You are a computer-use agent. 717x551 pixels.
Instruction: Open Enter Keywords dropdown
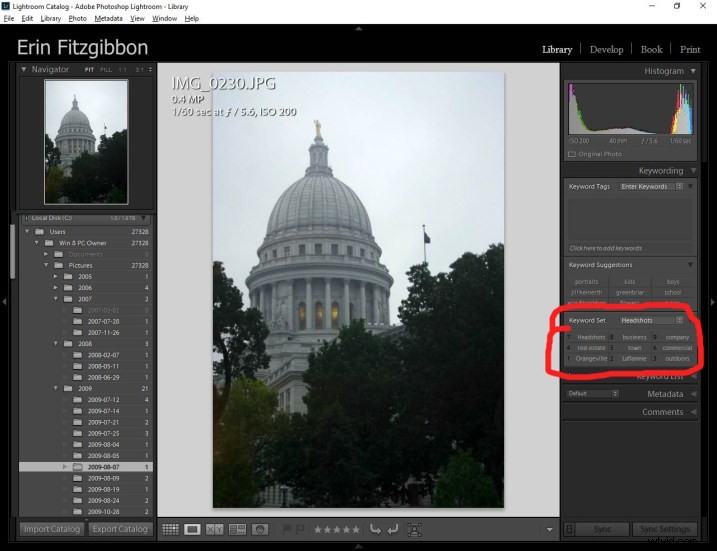(x=651, y=187)
